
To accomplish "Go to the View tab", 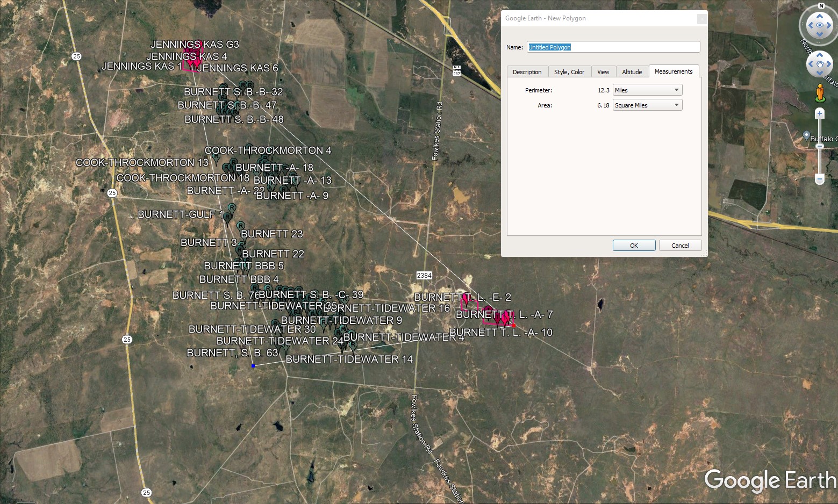I will [603, 72].
